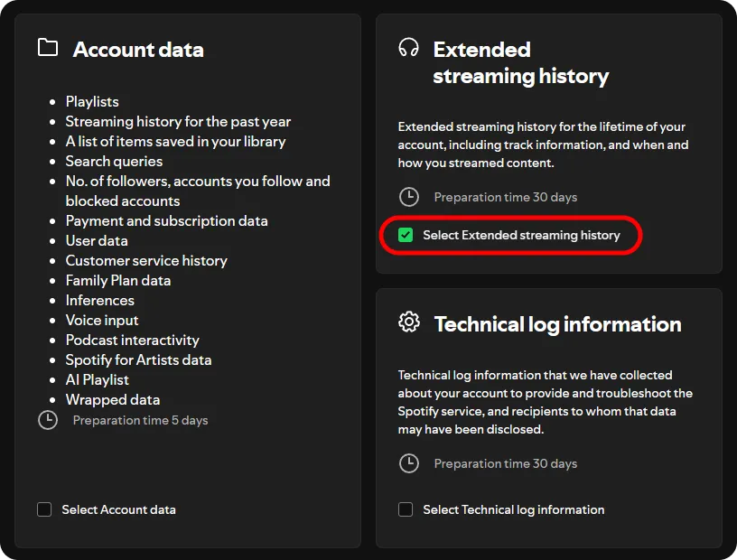Click Streaming history for the past year
This screenshot has width=737, height=560.
tap(178, 122)
